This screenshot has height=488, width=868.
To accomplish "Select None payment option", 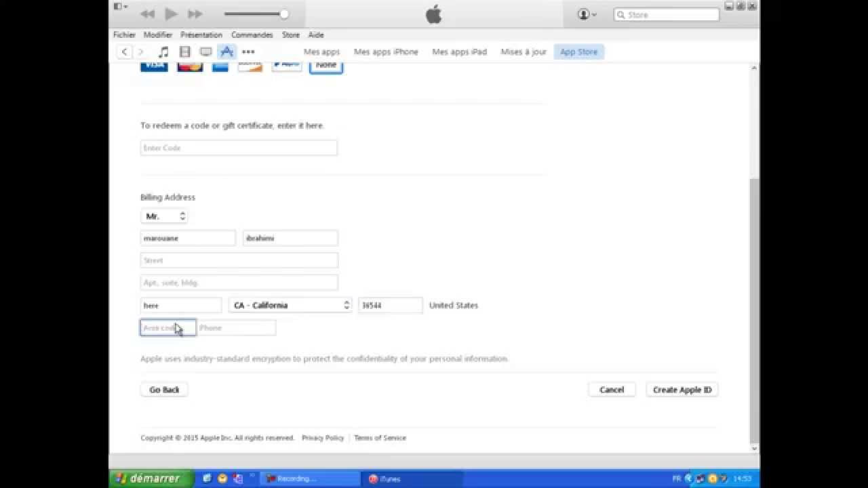I will (326, 66).
